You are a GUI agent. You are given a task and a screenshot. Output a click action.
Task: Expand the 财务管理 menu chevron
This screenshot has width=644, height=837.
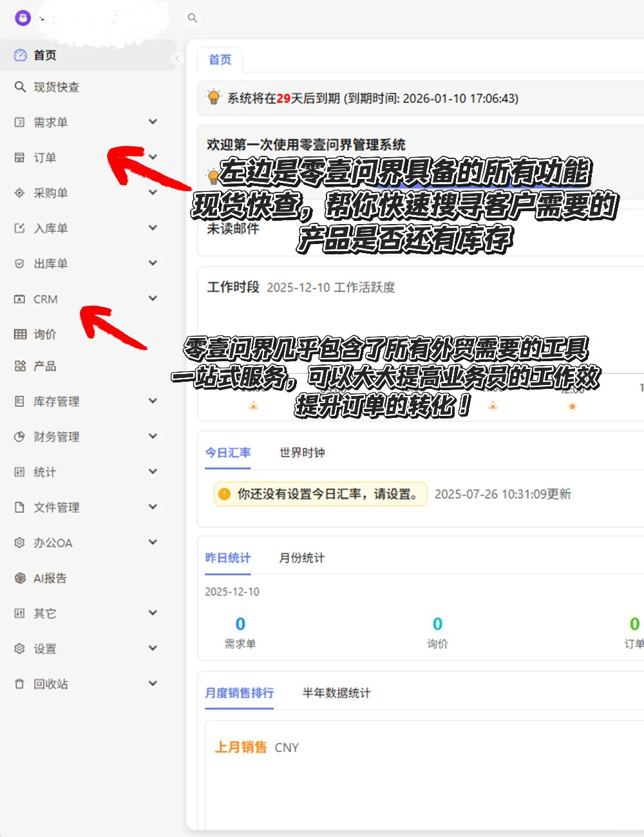(153, 436)
